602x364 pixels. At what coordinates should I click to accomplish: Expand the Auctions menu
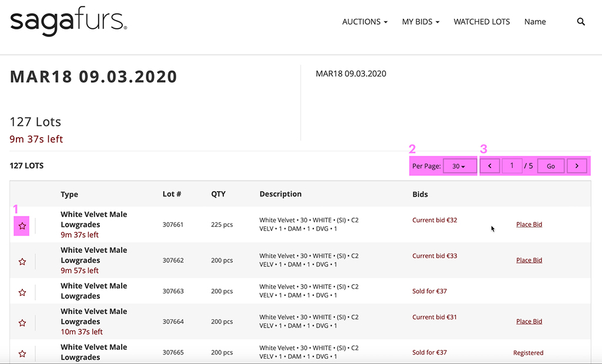[x=364, y=22]
